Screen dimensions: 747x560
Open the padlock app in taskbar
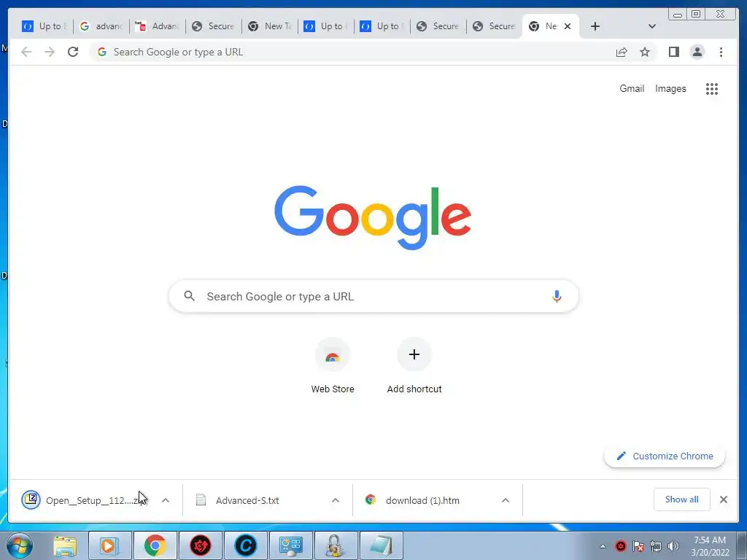point(336,545)
